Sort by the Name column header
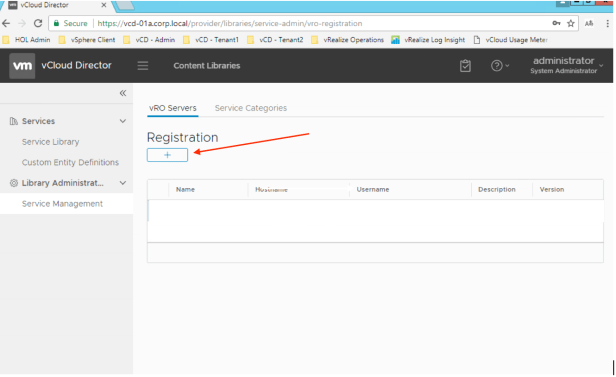Viewport: 616px width, 377px height. pos(185,189)
